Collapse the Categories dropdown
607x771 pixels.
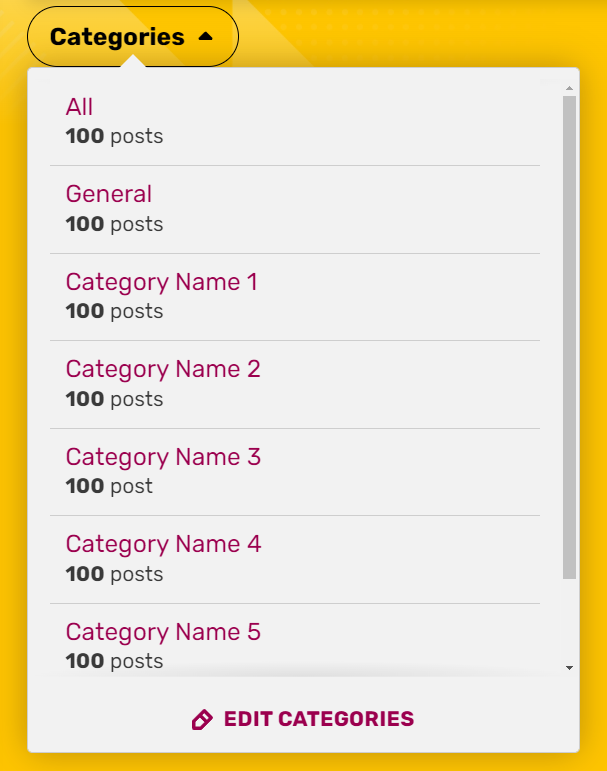pos(132,37)
